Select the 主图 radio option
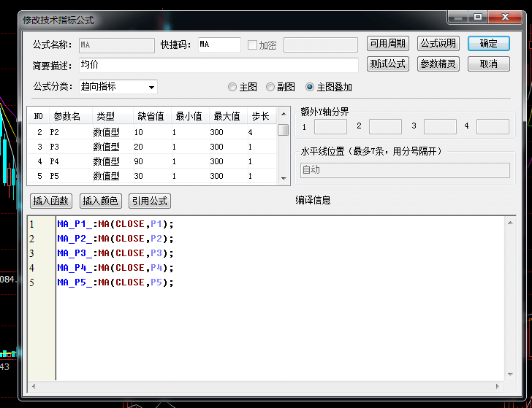 [x=232, y=88]
